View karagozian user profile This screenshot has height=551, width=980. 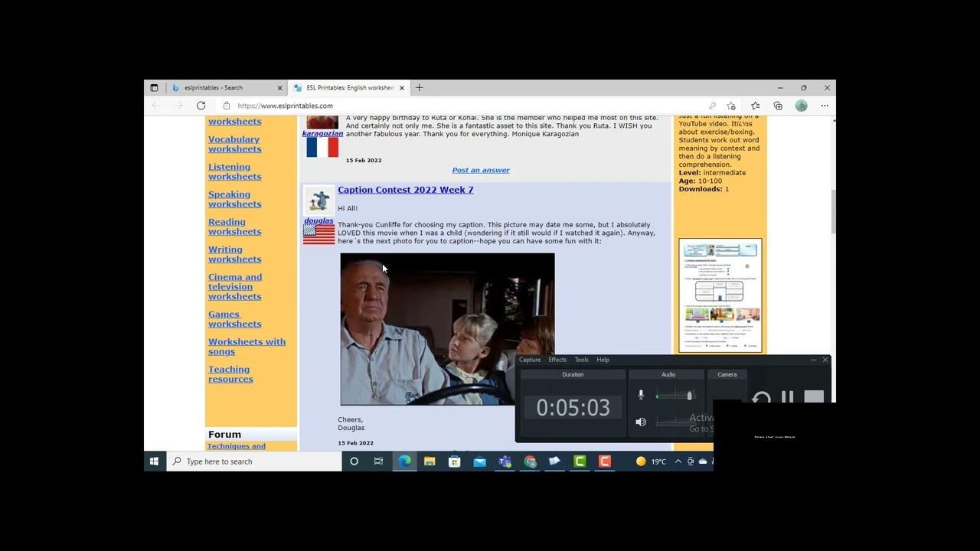tap(322, 133)
